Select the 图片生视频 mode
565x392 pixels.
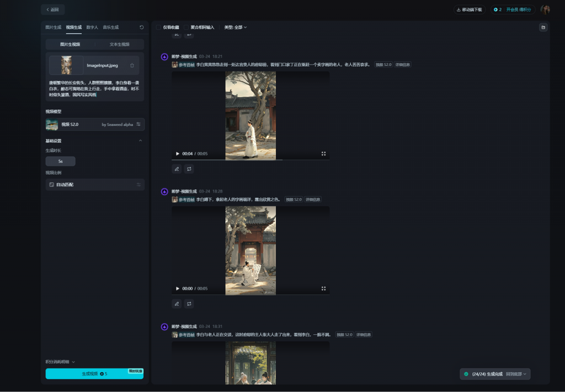pos(70,44)
